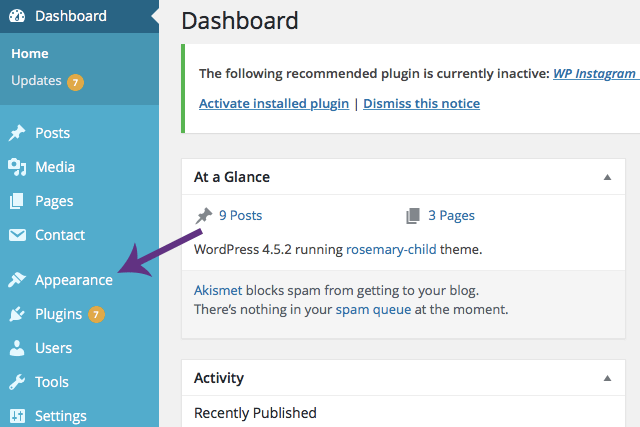The height and width of the screenshot is (427, 640).
Task: Click the Appearance paintbrush icon
Action: pyautogui.click(x=17, y=280)
